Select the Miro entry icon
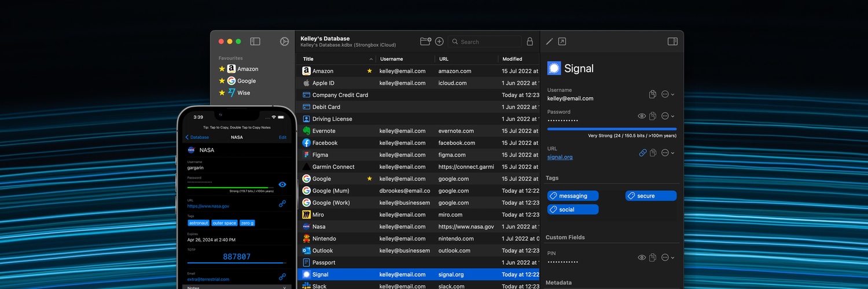 [x=307, y=214]
